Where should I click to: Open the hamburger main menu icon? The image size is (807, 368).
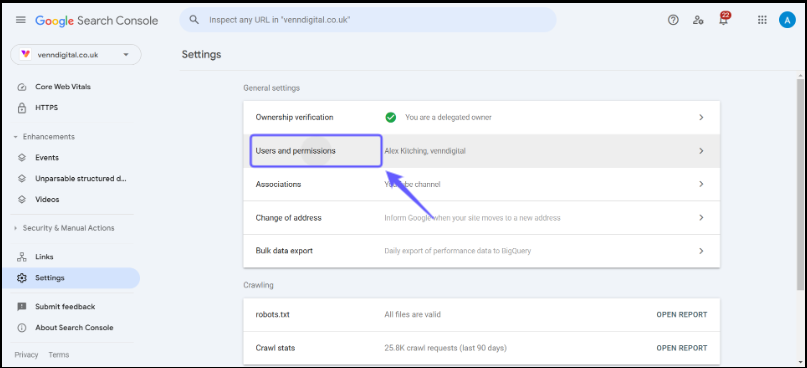click(x=21, y=20)
